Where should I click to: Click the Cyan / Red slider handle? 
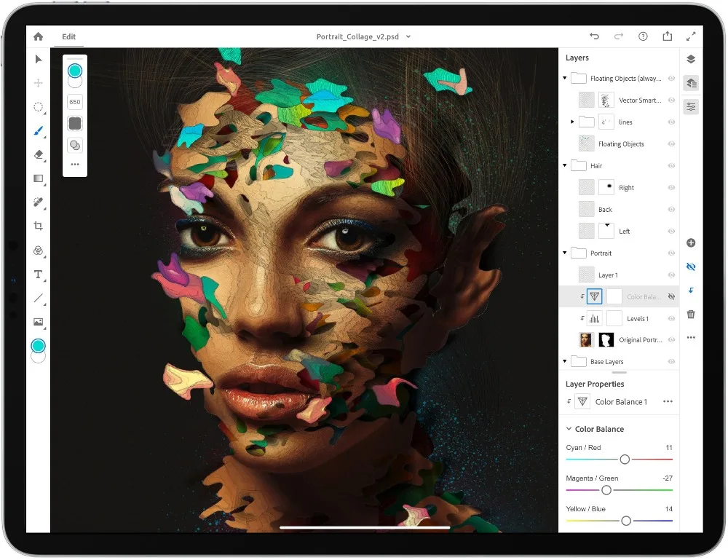tap(625, 460)
